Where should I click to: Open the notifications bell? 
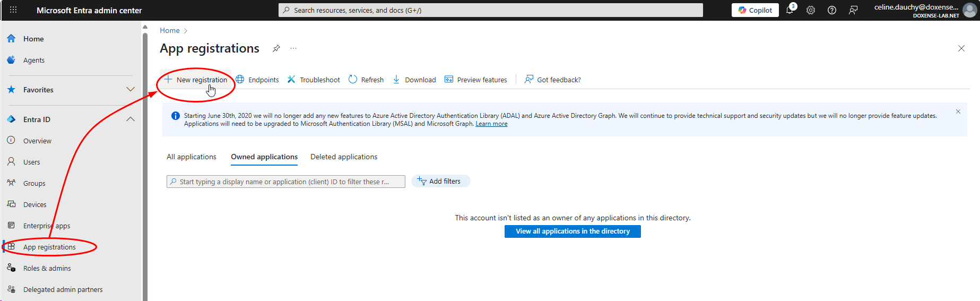point(790,10)
